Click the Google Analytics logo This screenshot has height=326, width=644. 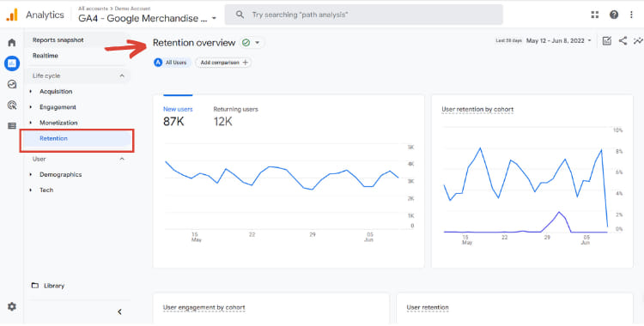tap(12, 15)
